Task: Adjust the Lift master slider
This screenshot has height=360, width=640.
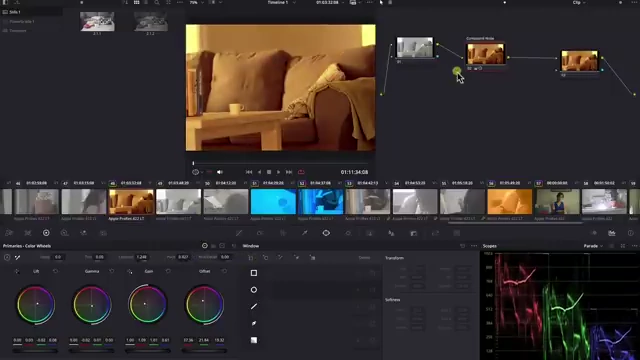Action: 35,350
